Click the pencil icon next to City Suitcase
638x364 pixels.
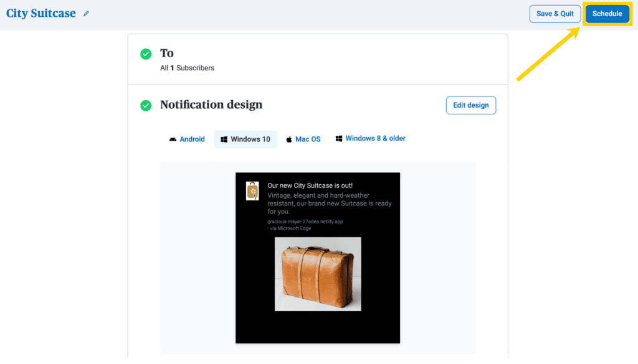tap(86, 14)
